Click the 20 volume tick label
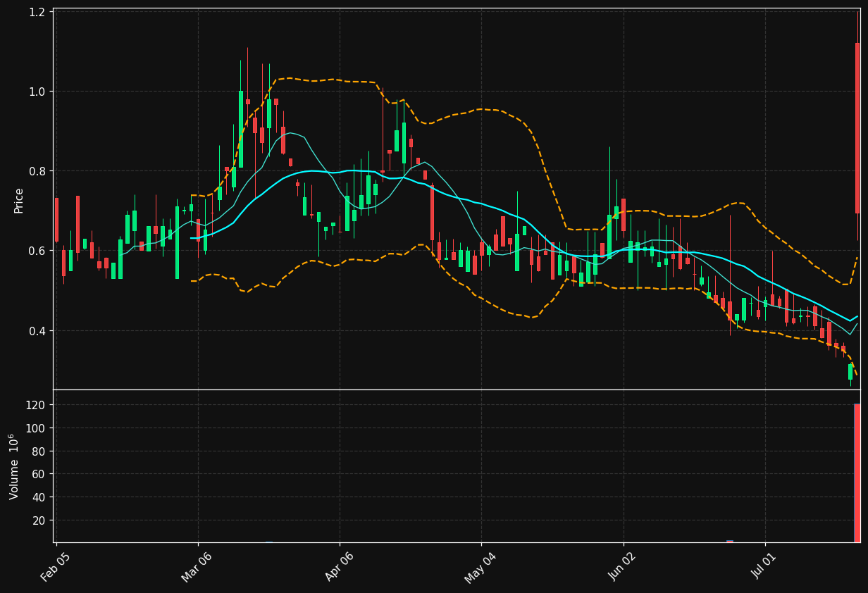 39,520
